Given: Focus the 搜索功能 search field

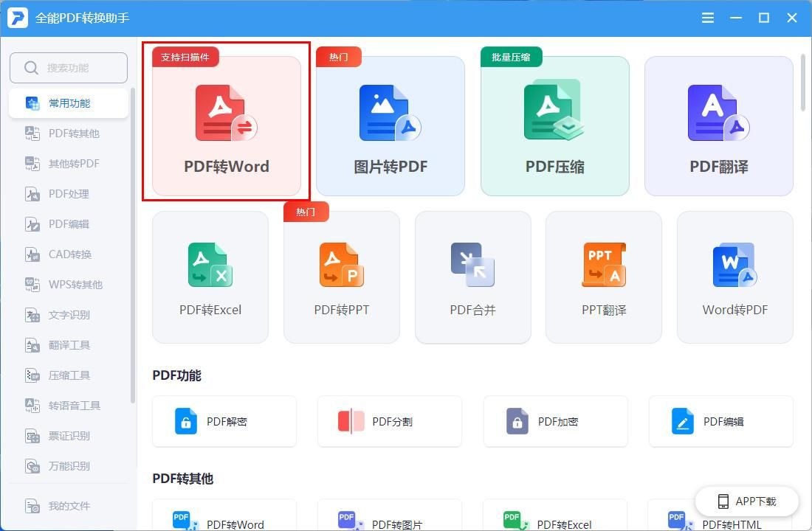Looking at the screenshot, I should coord(69,68).
